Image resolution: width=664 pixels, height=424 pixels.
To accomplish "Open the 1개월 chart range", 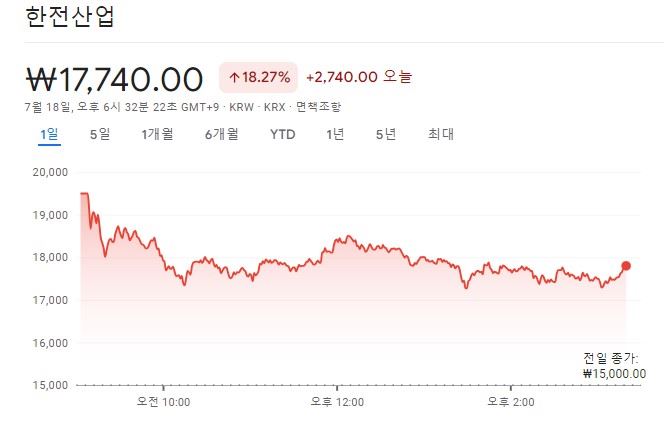I will [157, 134].
